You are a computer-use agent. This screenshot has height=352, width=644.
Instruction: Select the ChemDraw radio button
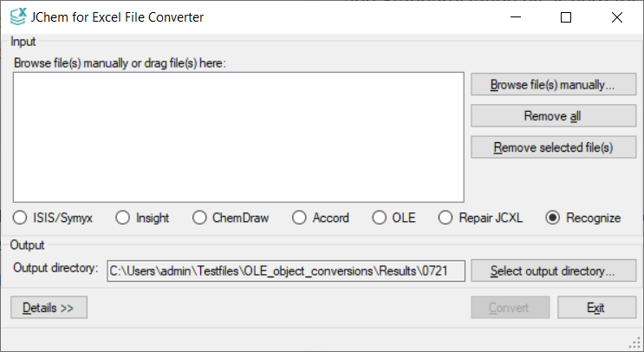point(199,218)
